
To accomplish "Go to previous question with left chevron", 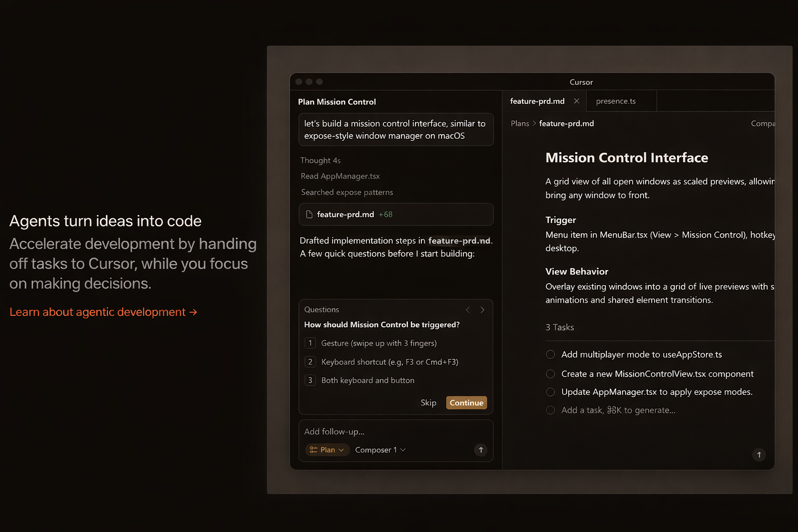I will pyautogui.click(x=468, y=310).
